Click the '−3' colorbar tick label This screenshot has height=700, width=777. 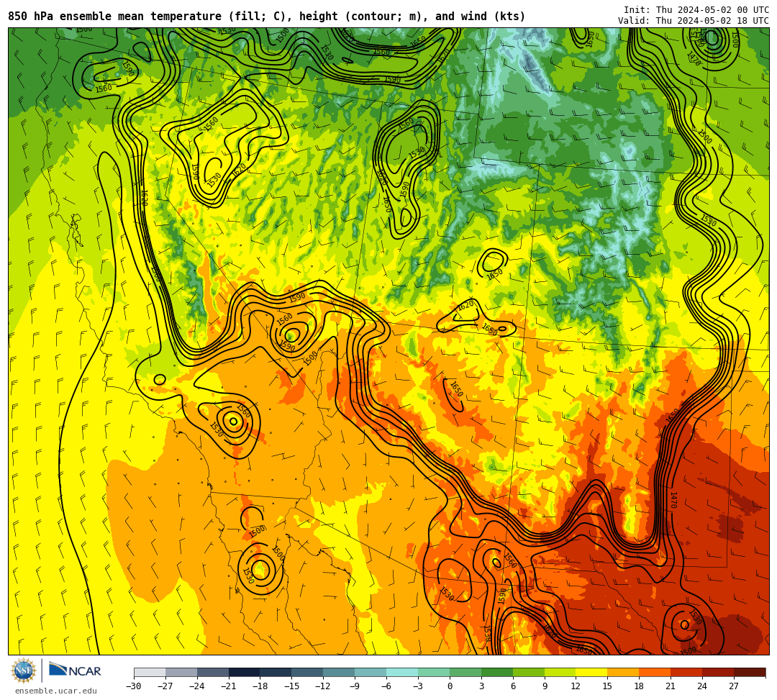(418, 686)
